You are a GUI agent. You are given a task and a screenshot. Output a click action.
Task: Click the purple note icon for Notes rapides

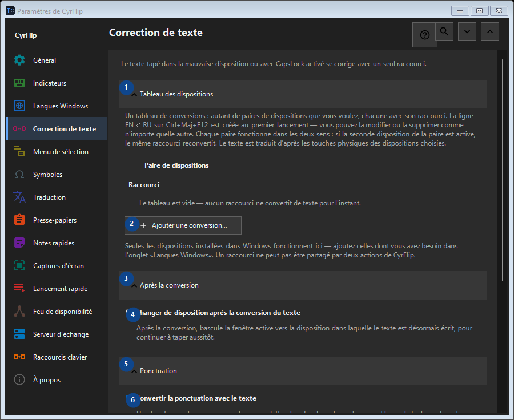[19, 243]
